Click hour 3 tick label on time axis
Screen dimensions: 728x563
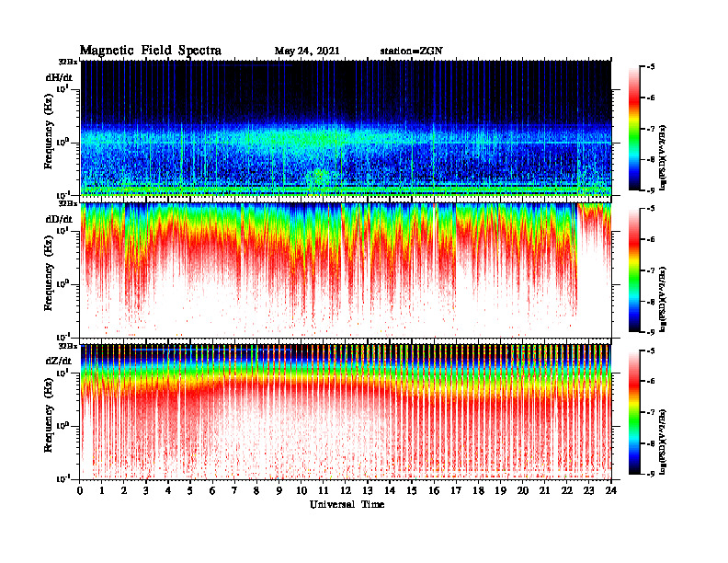point(146,491)
